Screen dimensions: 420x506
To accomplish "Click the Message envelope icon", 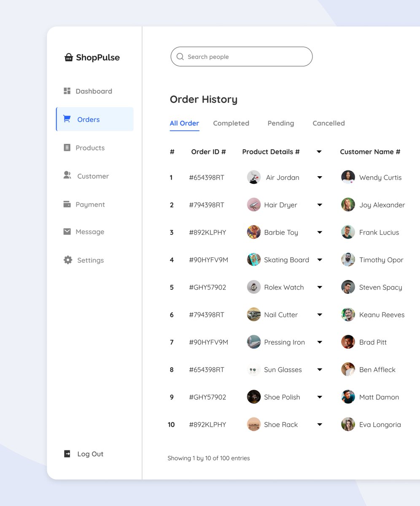I will [x=67, y=231].
